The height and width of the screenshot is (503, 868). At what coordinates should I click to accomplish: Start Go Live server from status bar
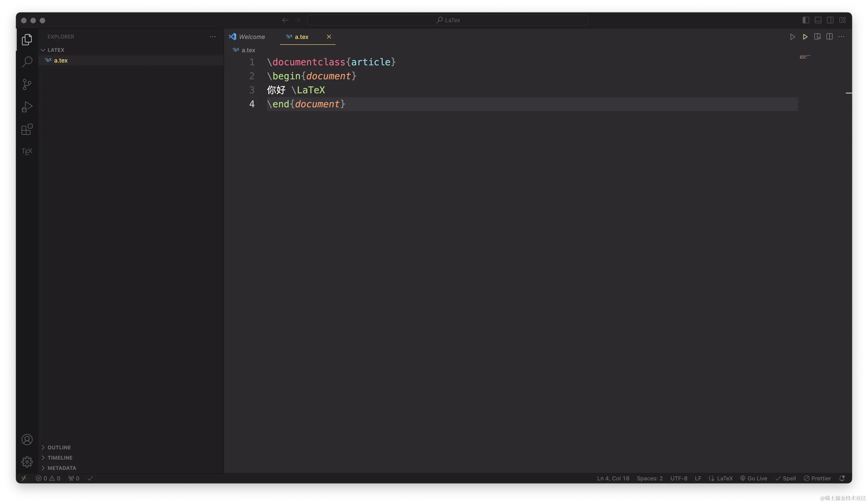pos(754,478)
